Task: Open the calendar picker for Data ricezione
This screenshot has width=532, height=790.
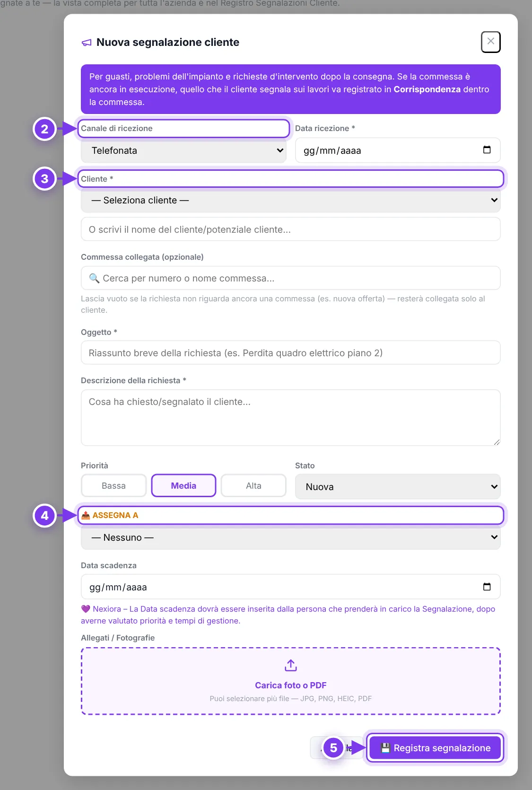Action: coord(487,150)
